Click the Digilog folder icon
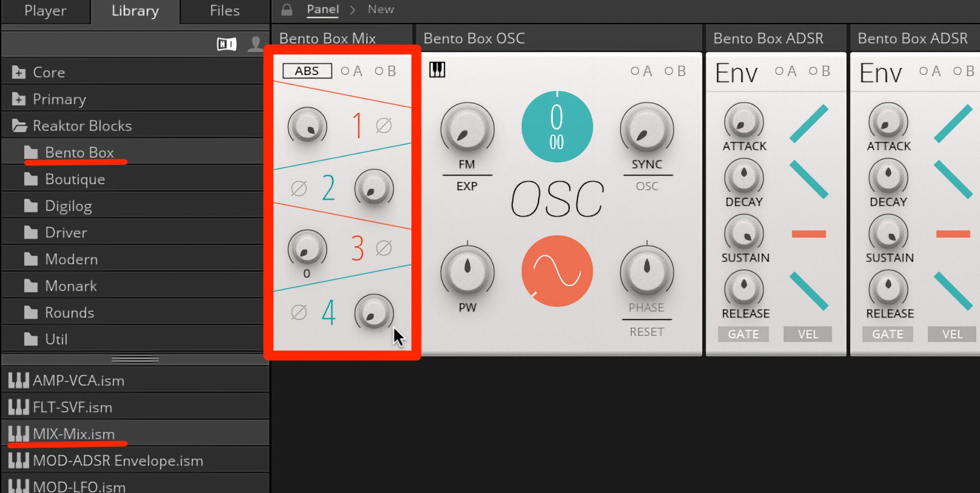This screenshot has width=980, height=493. [31, 206]
